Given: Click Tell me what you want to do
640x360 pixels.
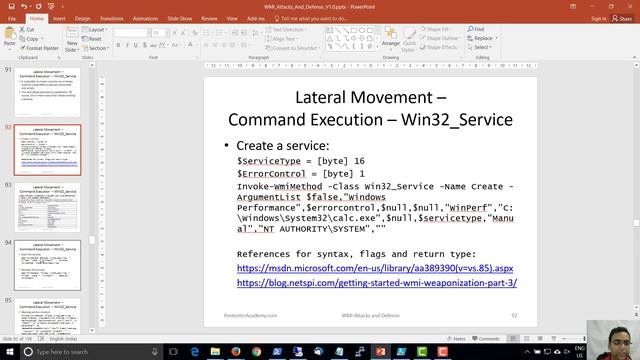Looking at the screenshot, I should pyautogui.click(x=311, y=18).
